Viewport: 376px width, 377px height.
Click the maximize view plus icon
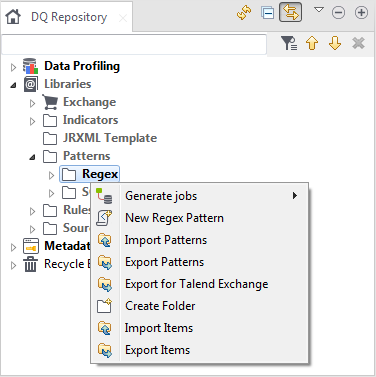[361, 13]
